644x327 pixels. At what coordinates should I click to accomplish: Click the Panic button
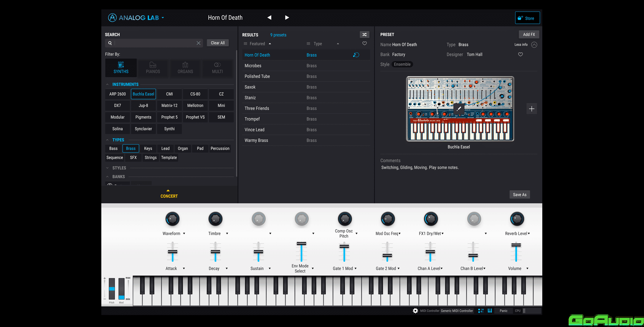coord(504,311)
